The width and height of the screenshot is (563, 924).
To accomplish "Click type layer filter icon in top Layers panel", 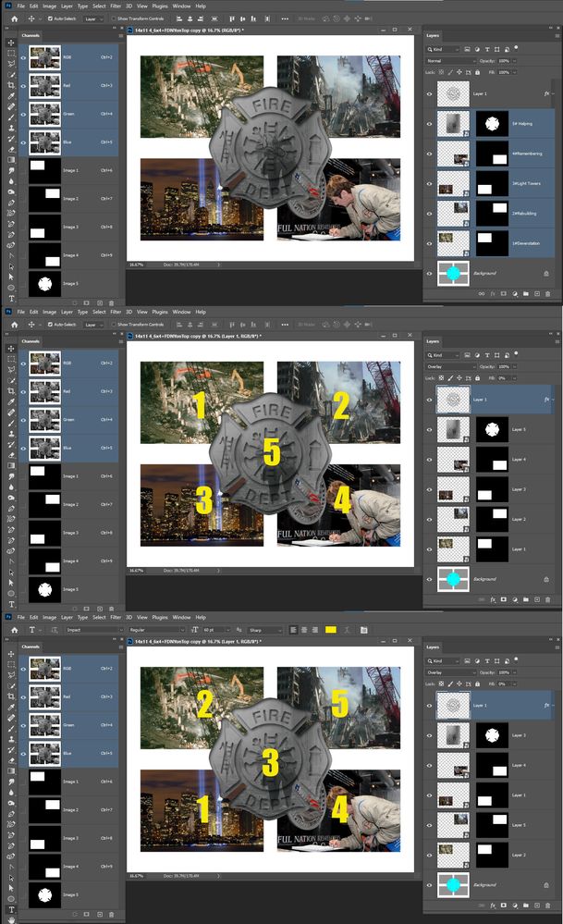I will 487,50.
